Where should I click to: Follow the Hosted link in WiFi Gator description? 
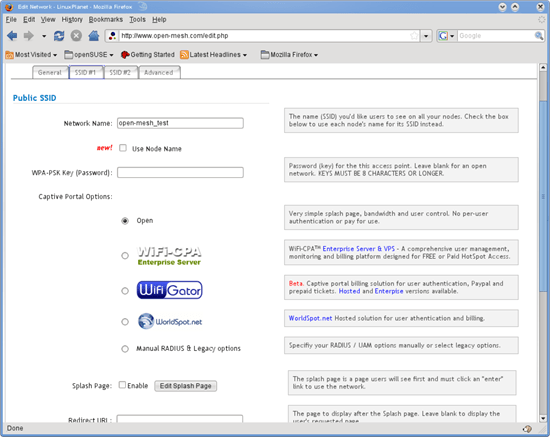[x=349, y=291]
